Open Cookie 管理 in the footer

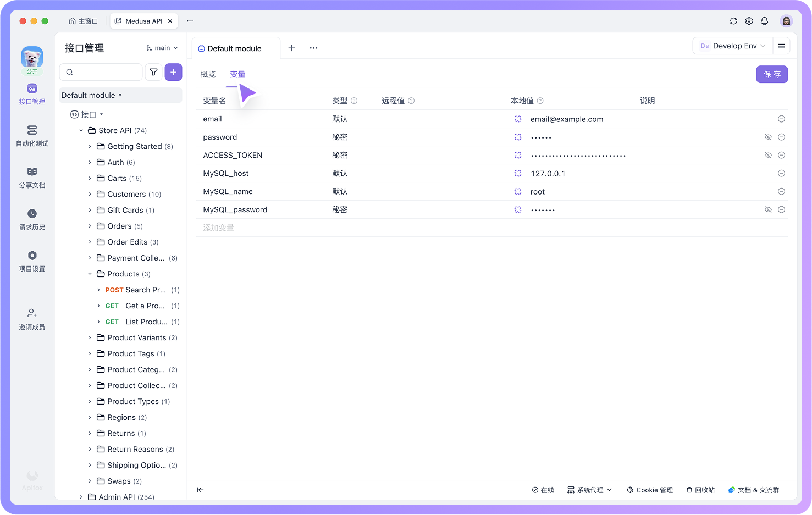click(x=650, y=490)
